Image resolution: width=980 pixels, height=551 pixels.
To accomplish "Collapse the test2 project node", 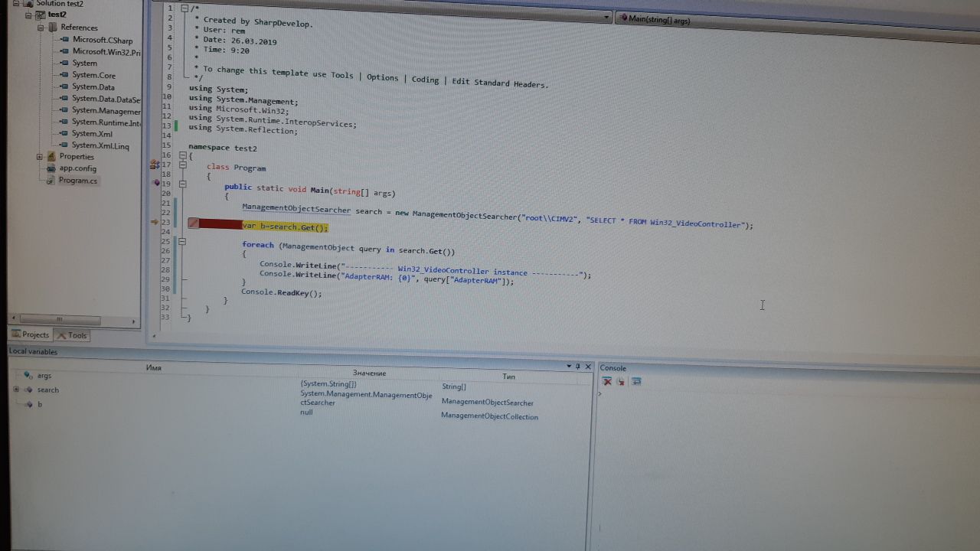I will click(29, 15).
